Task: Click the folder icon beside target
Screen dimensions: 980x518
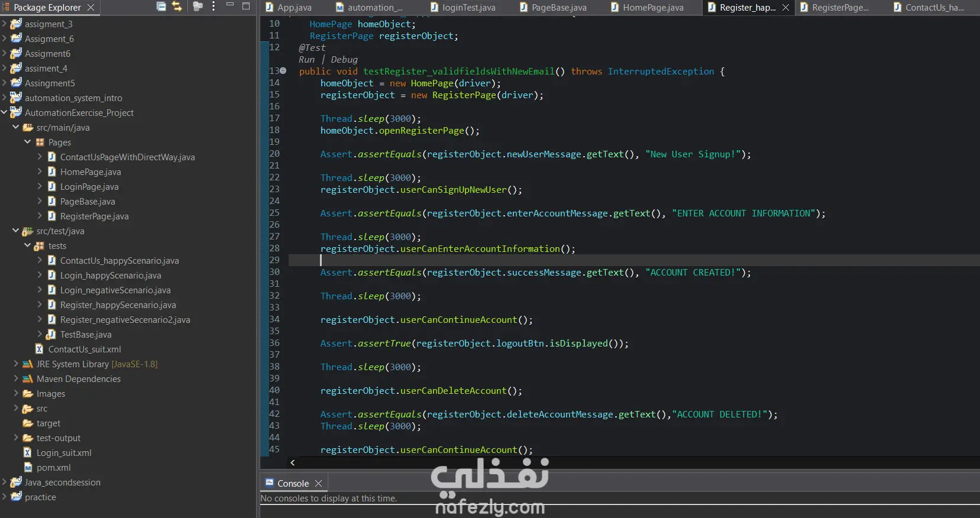Action: pos(28,423)
